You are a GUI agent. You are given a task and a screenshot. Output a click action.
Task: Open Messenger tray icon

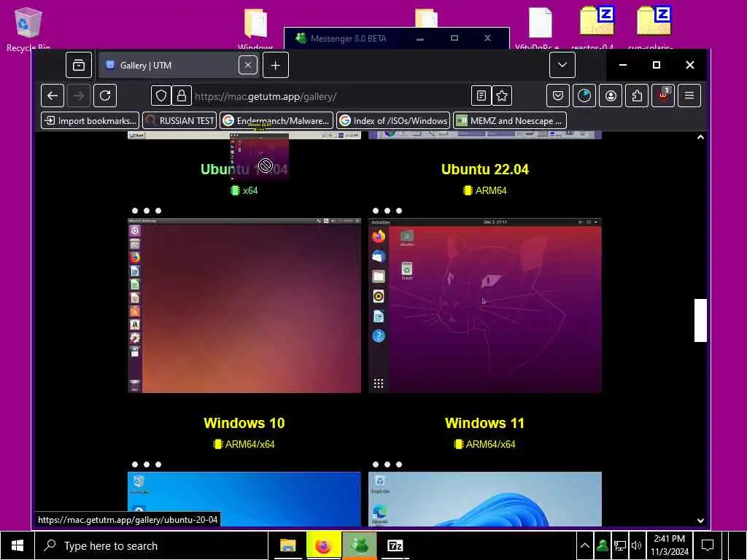coord(602,545)
